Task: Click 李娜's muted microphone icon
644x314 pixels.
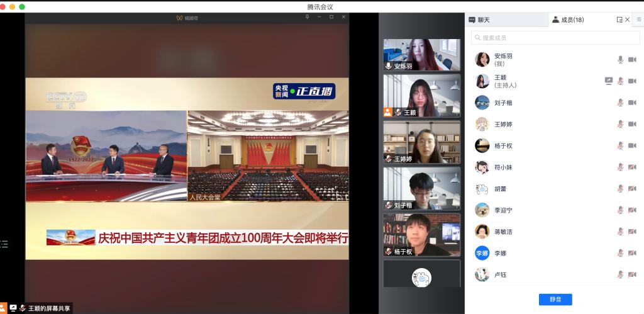Action: pos(620,253)
